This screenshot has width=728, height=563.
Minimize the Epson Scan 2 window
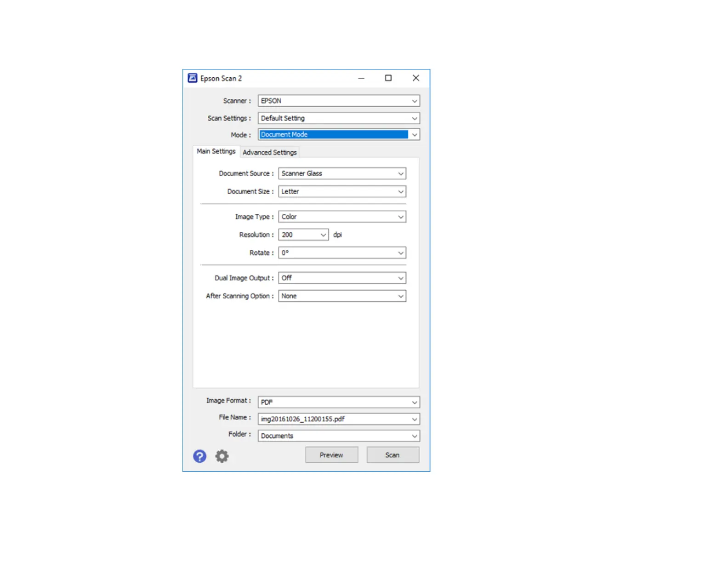(361, 78)
